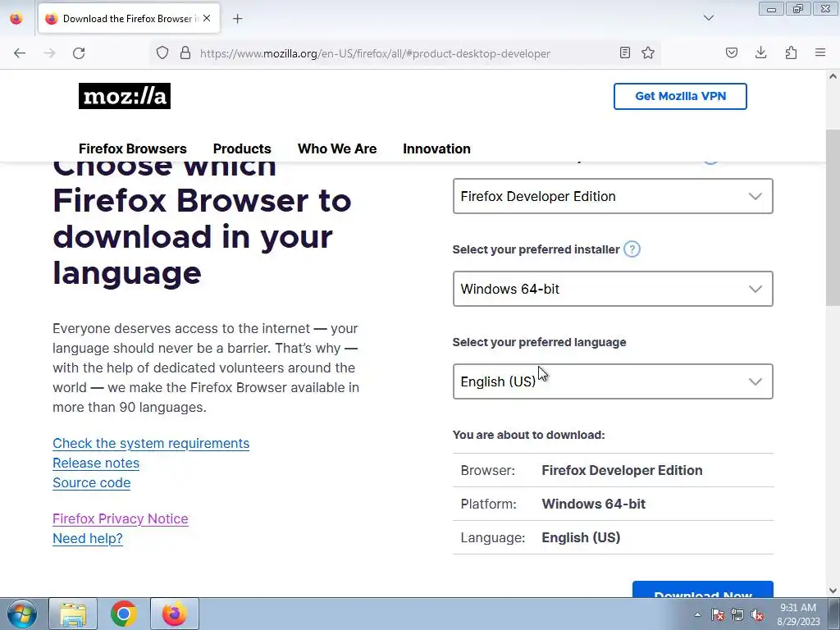Open the Save to Pocket icon
This screenshot has height=630, width=840.
coord(732,52)
